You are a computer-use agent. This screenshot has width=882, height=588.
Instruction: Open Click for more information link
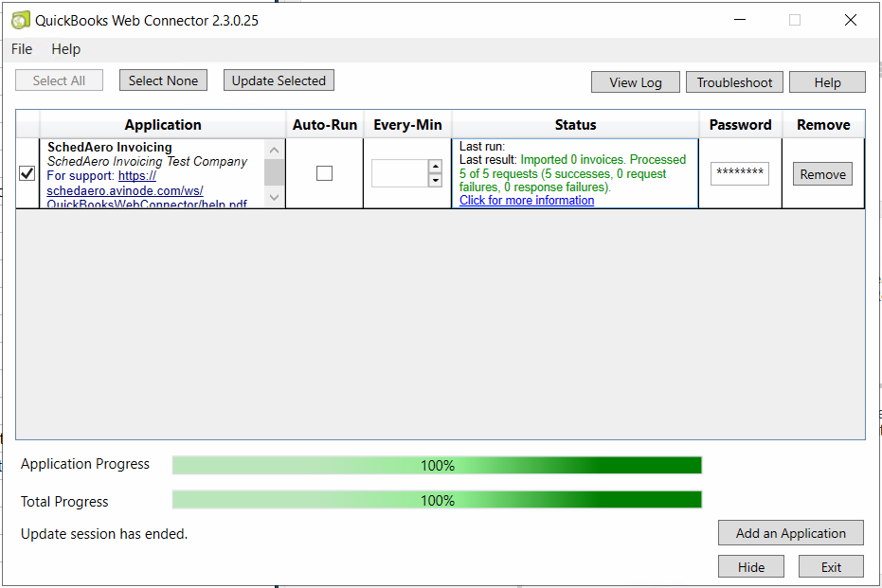[527, 200]
